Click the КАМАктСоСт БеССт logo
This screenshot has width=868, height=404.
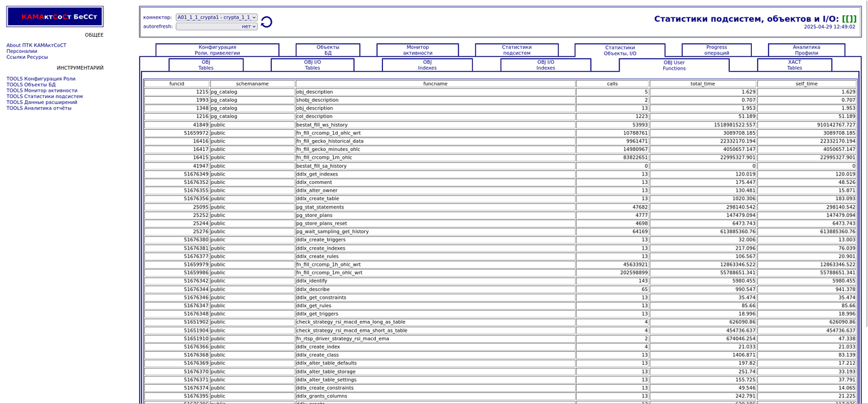point(55,17)
